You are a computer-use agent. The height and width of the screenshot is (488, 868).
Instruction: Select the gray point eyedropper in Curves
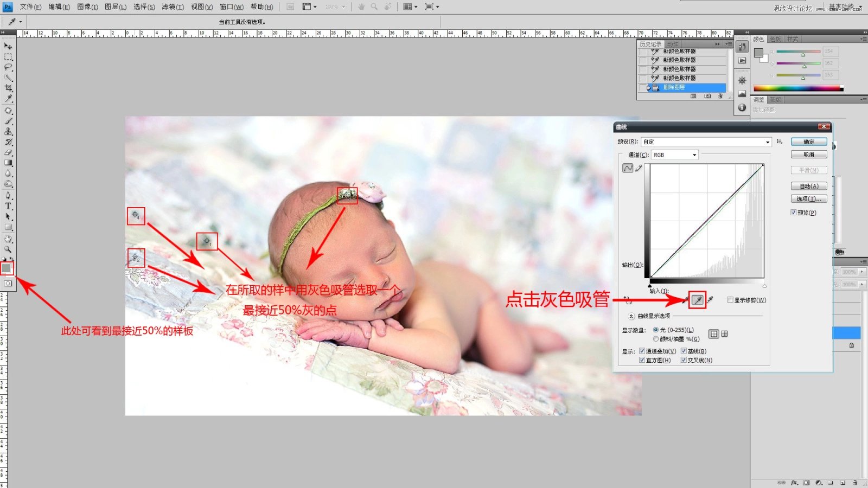[x=697, y=300]
